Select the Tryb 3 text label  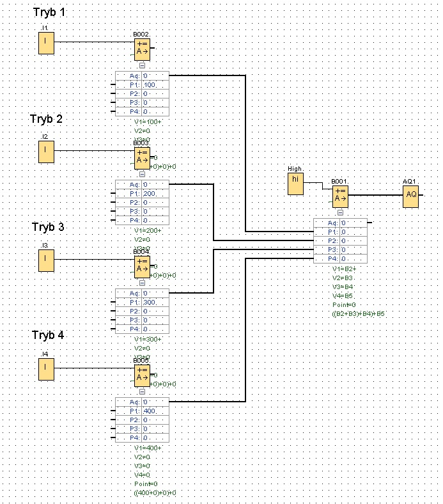coord(48,227)
